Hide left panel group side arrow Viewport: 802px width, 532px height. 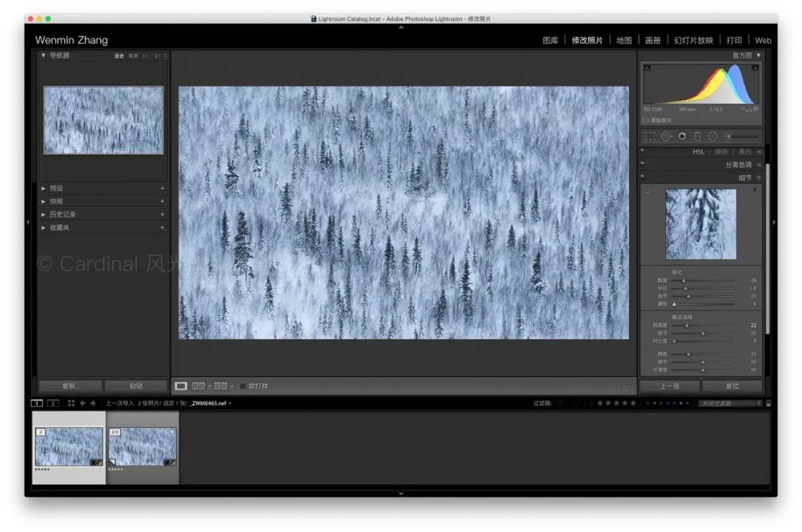(x=27, y=223)
